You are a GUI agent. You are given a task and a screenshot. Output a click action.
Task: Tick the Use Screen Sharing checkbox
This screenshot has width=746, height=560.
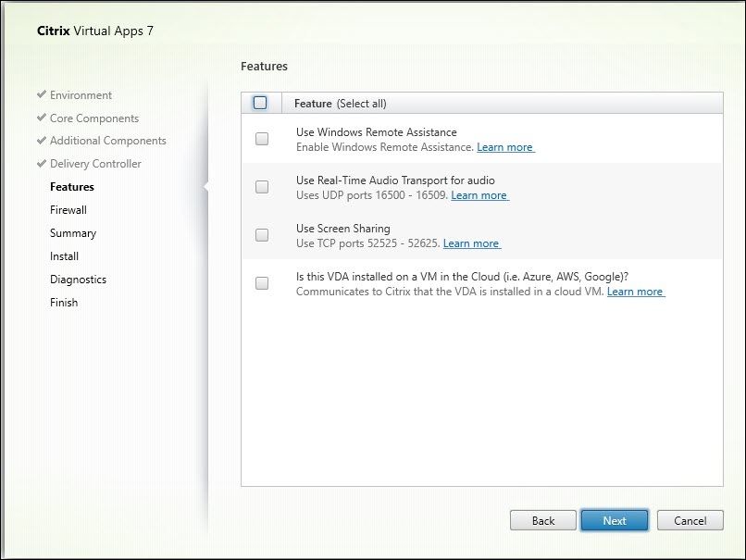coord(262,235)
